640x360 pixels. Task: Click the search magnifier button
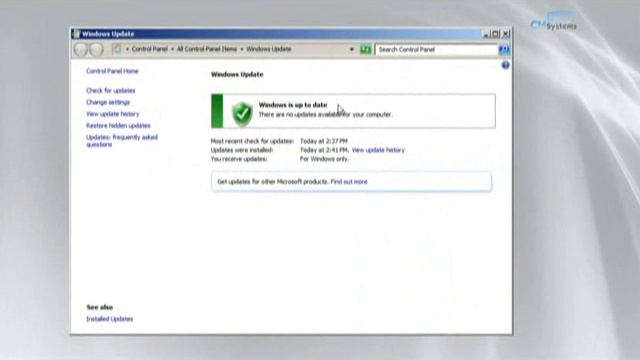click(x=504, y=50)
